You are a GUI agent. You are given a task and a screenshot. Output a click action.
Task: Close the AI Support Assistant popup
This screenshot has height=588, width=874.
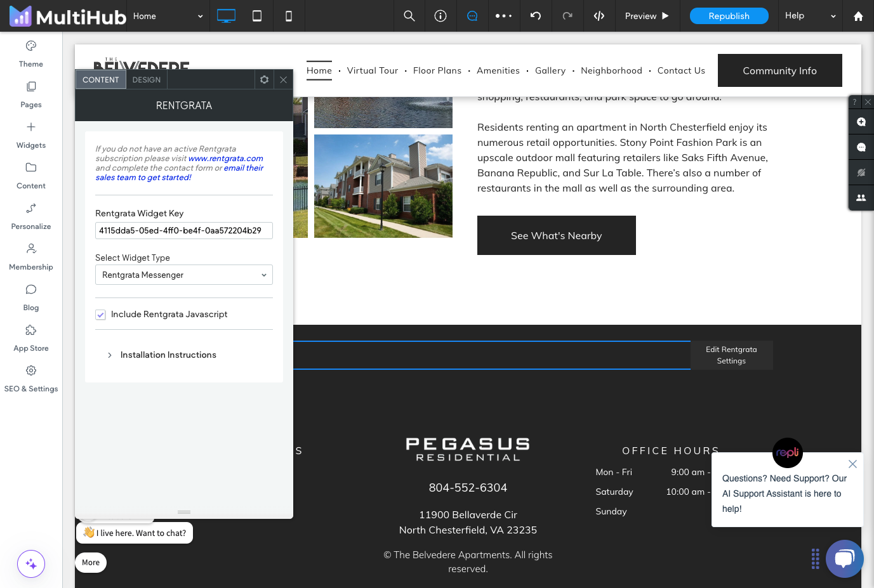click(852, 464)
